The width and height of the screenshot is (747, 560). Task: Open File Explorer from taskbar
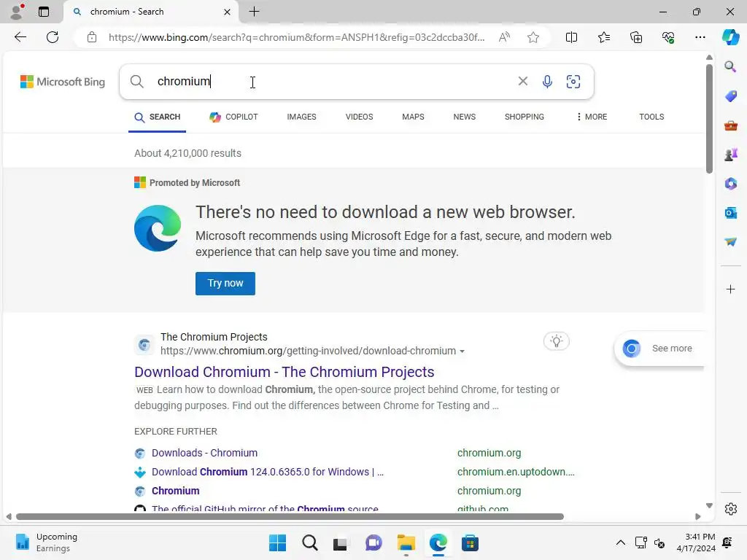pyautogui.click(x=406, y=542)
